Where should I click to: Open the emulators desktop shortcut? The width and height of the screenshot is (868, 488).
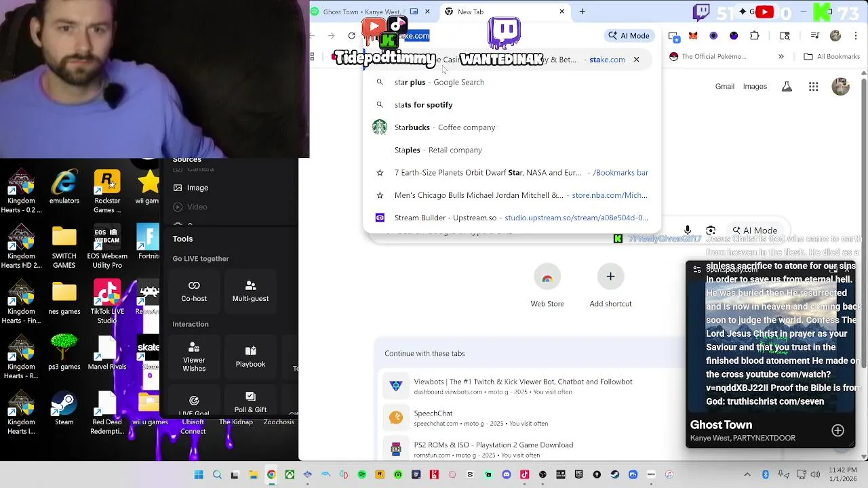(64, 188)
